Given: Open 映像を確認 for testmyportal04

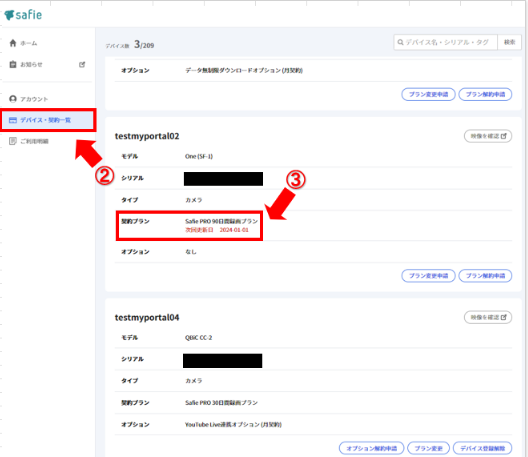Looking at the screenshot, I should coord(488,317).
